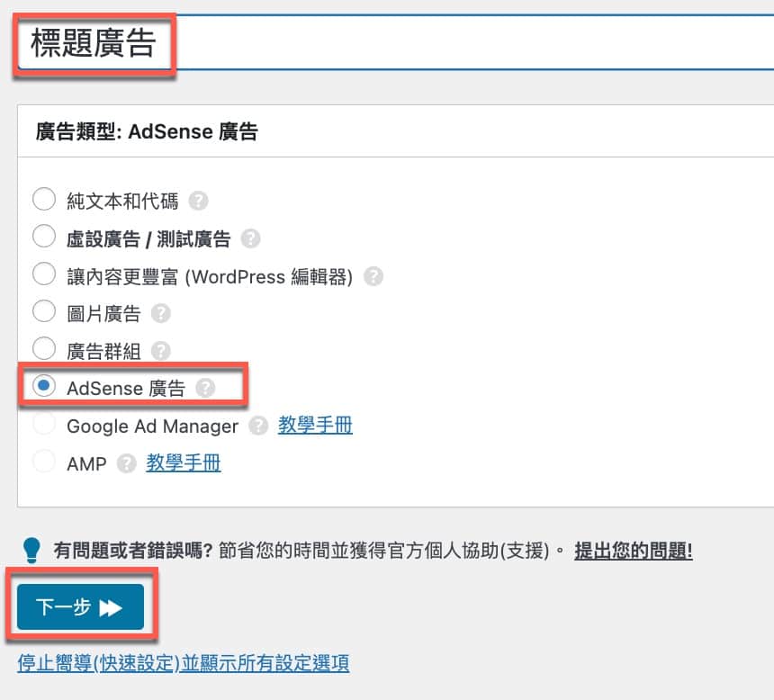Open 教學手冊 link for Google Ad Manager

(315, 425)
